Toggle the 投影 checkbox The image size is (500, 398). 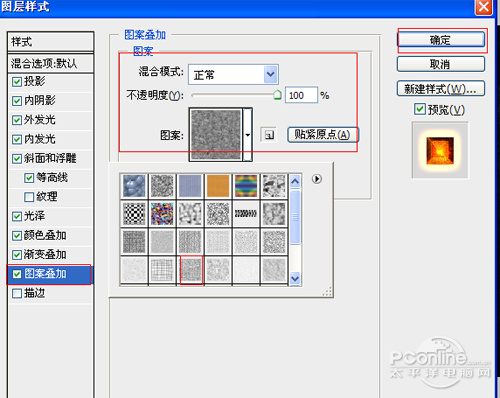tap(17, 82)
